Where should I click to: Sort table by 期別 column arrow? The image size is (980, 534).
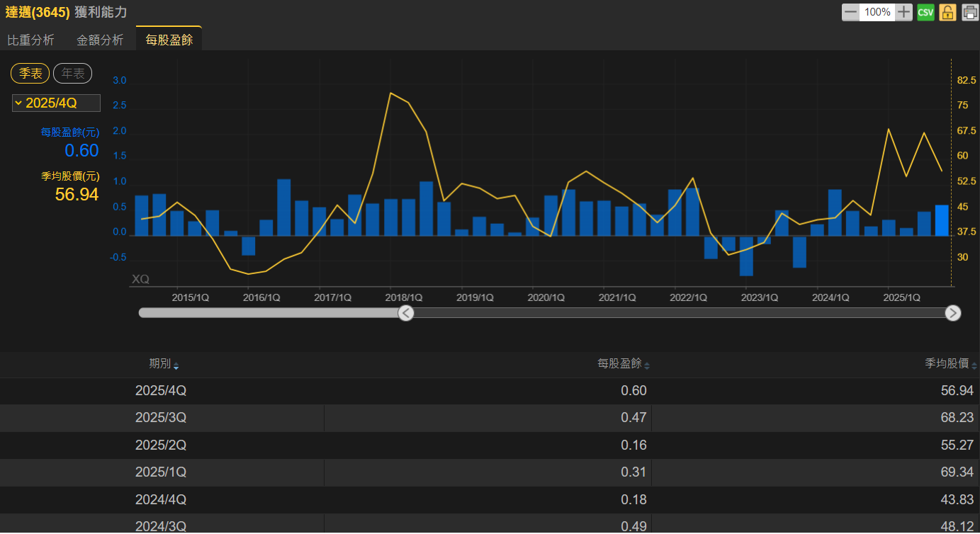176,366
